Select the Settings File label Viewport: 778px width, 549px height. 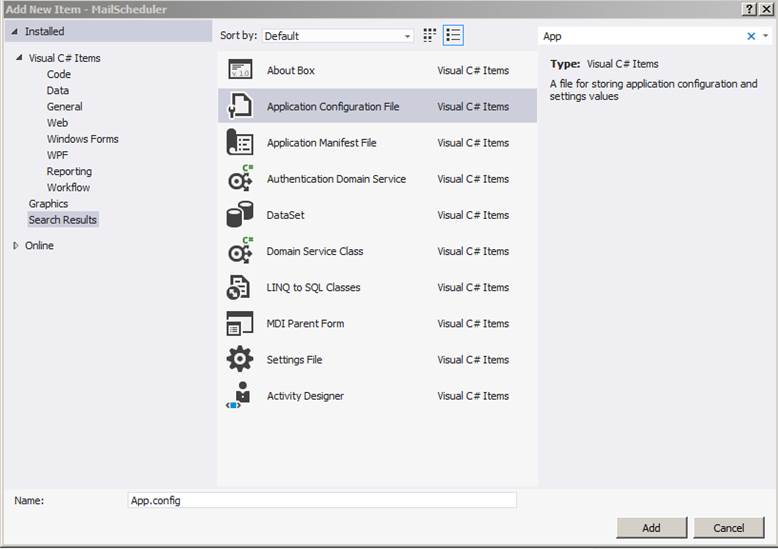click(294, 360)
